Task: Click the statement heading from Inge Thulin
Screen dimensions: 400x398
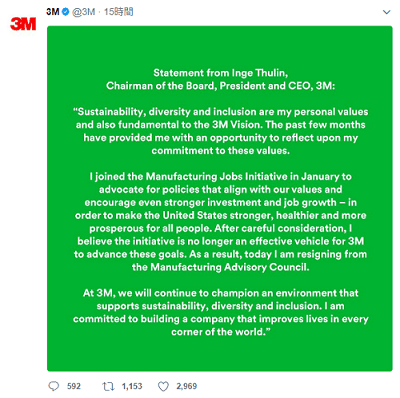Action: pyautogui.click(x=220, y=79)
